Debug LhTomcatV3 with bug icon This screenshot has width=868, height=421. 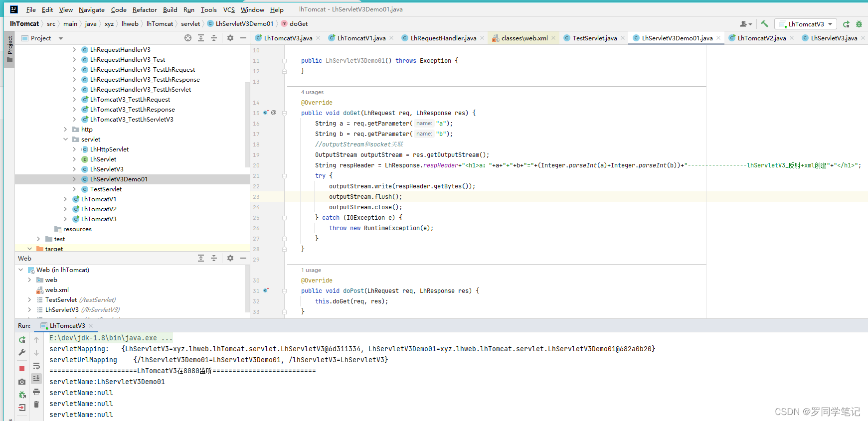[859, 24]
